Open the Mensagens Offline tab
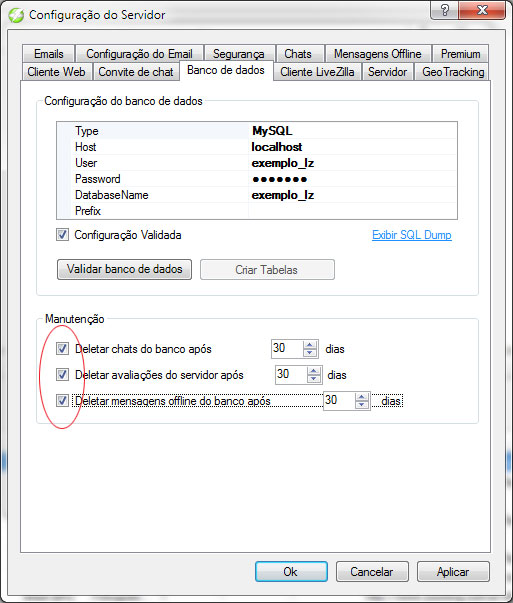Screen dimensions: 513x603 [378, 54]
